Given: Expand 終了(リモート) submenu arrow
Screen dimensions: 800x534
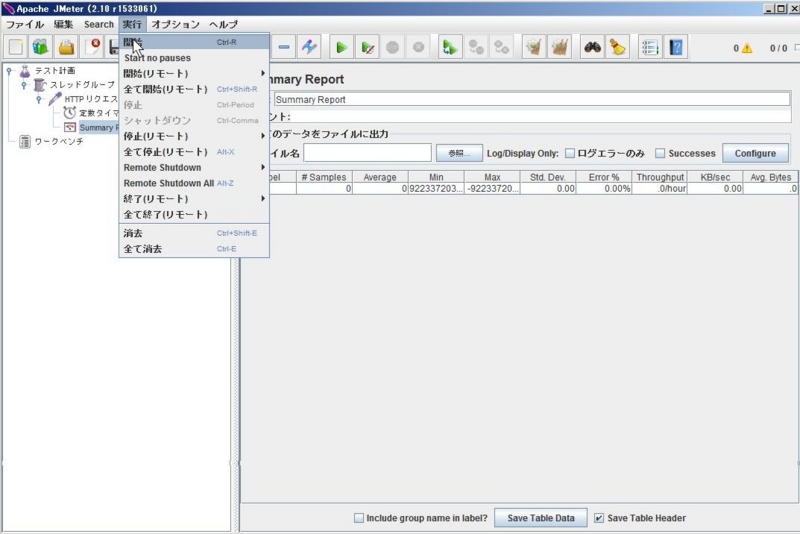Looking at the screenshot, I should click(263, 198).
